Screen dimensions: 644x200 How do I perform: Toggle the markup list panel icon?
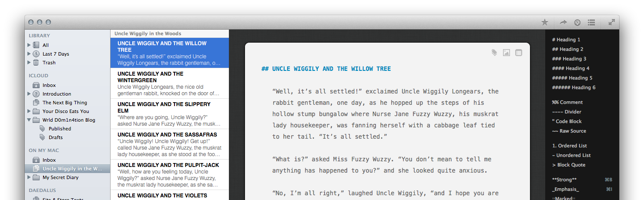(x=591, y=22)
